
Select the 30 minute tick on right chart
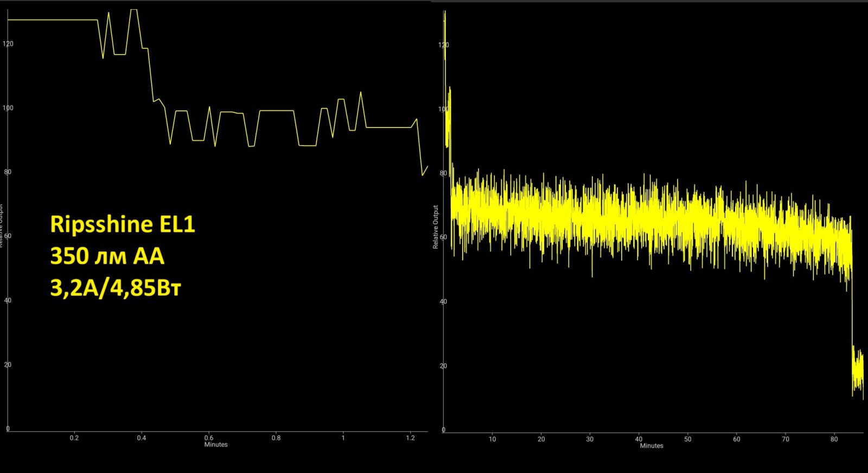coord(590,439)
